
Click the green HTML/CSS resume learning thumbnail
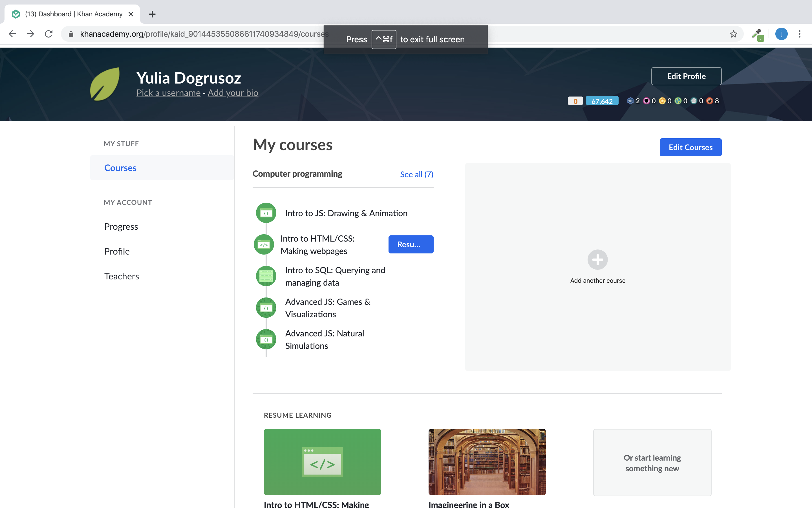point(322,462)
